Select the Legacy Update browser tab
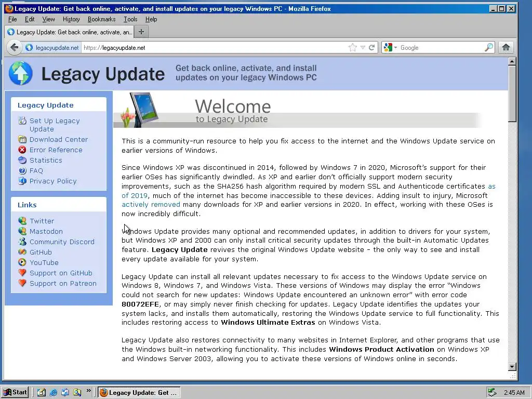The height and width of the screenshot is (399, 532). 70,32
